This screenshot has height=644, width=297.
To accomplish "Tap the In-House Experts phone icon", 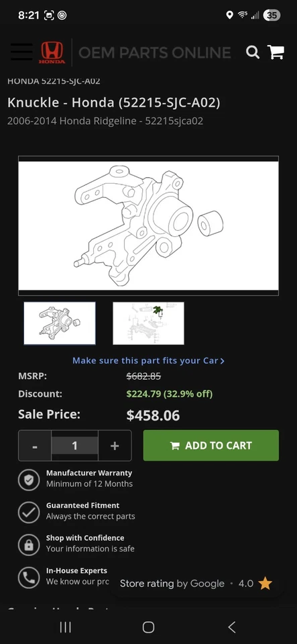I will (29, 578).
